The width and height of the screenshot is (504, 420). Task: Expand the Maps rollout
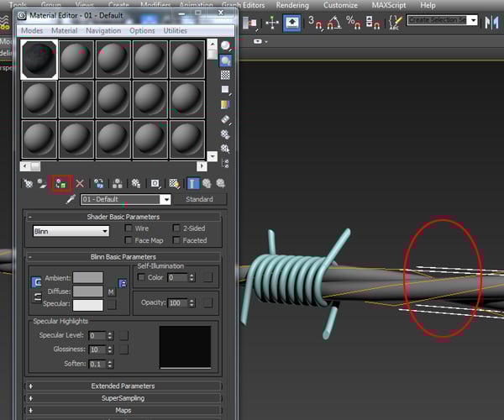pyautogui.click(x=124, y=410)
